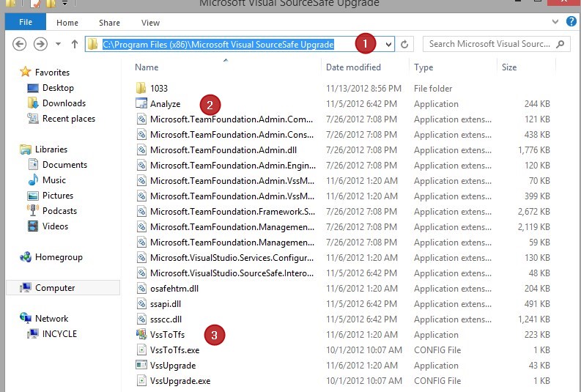Select Microsoft.TeamFoundation.Admin.Com... file
Screen dimensions: 581x392
(x=232, y=119)
